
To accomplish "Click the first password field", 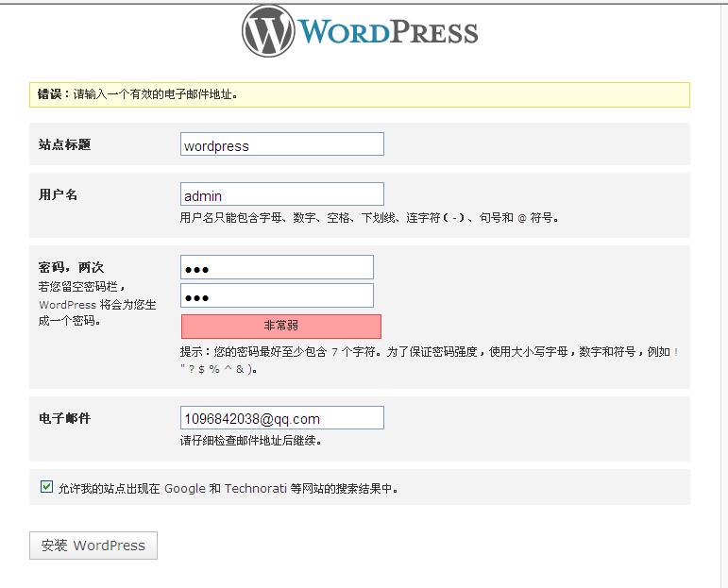I will pos(277,267).
